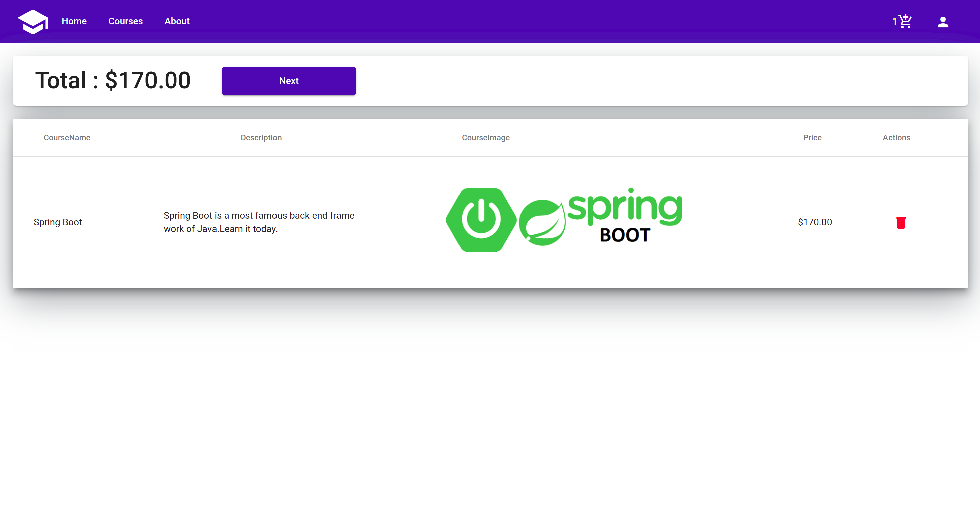Viewport: 980px width, 511px height.
Task: Click the Price column header
Action: [812, 138]
